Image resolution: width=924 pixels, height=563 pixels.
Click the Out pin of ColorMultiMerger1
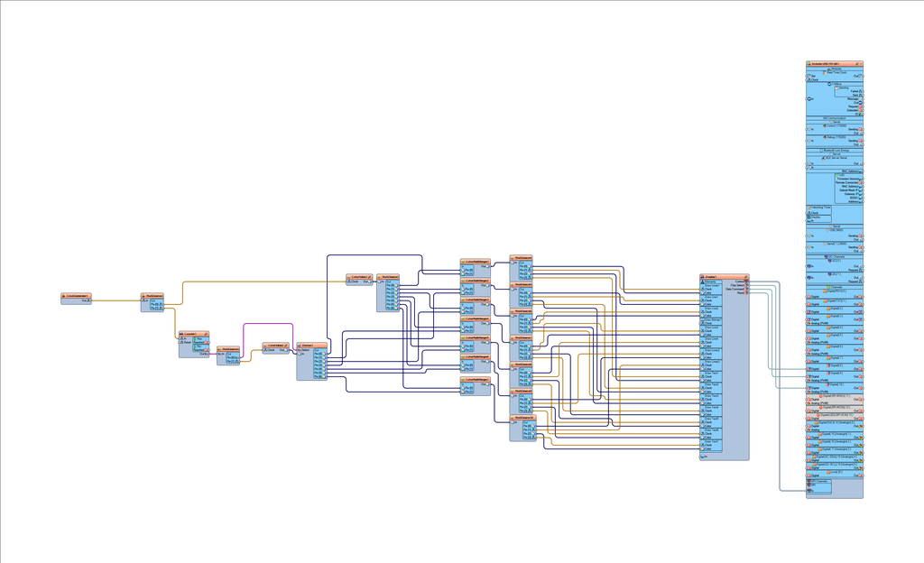tap(485, 266)
